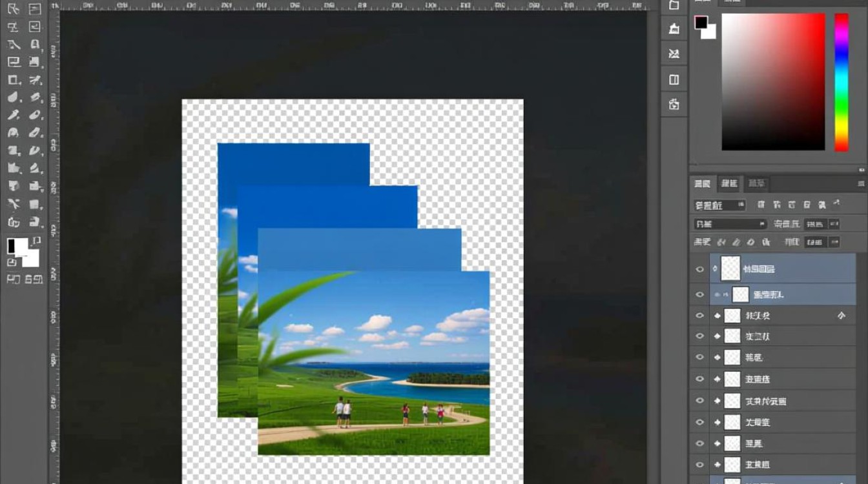Pick the sixth-row left blob-shaped tool

click(x=13, y=97)
